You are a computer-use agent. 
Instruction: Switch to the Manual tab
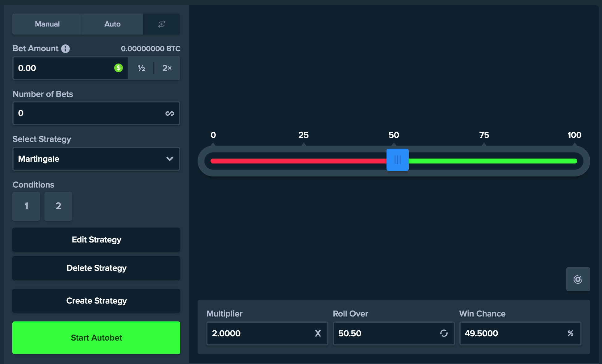47,24
